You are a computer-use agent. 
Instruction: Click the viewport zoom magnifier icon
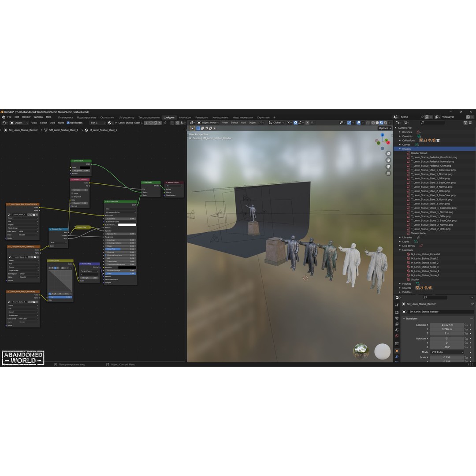point(388,154)
